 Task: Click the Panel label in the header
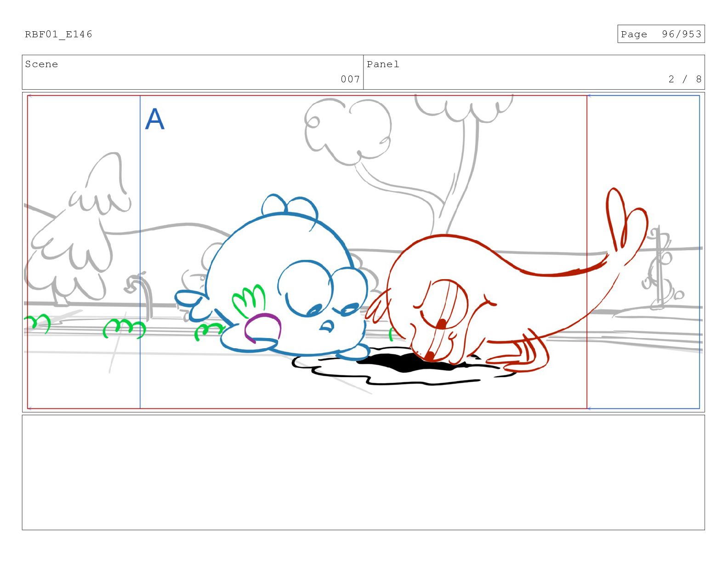(x=383, y=64)
